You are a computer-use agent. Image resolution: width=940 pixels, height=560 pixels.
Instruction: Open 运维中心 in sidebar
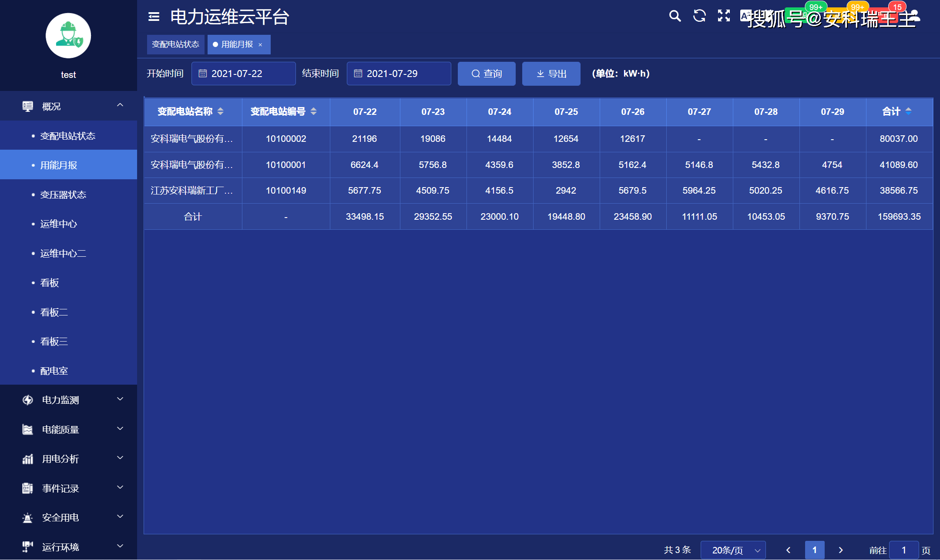click(x=68, y=224)
